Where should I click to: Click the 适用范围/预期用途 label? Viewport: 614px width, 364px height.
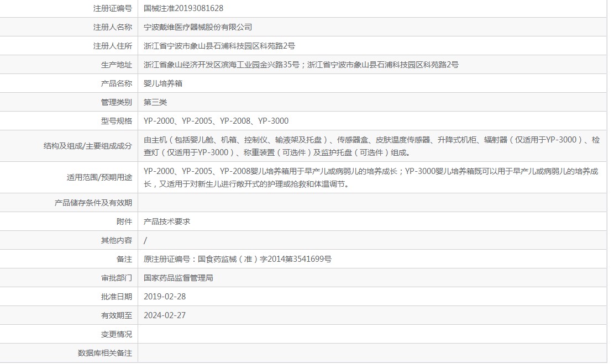coord(99,177)
